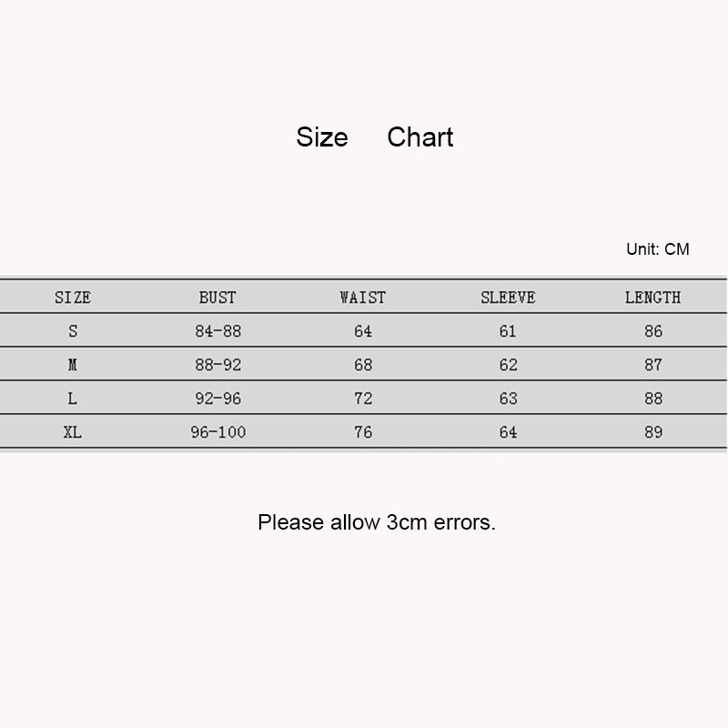Image resolution: width=728 pixels, height=728 pixels.
Task: Click bust value 84-88
Action: 217,331
